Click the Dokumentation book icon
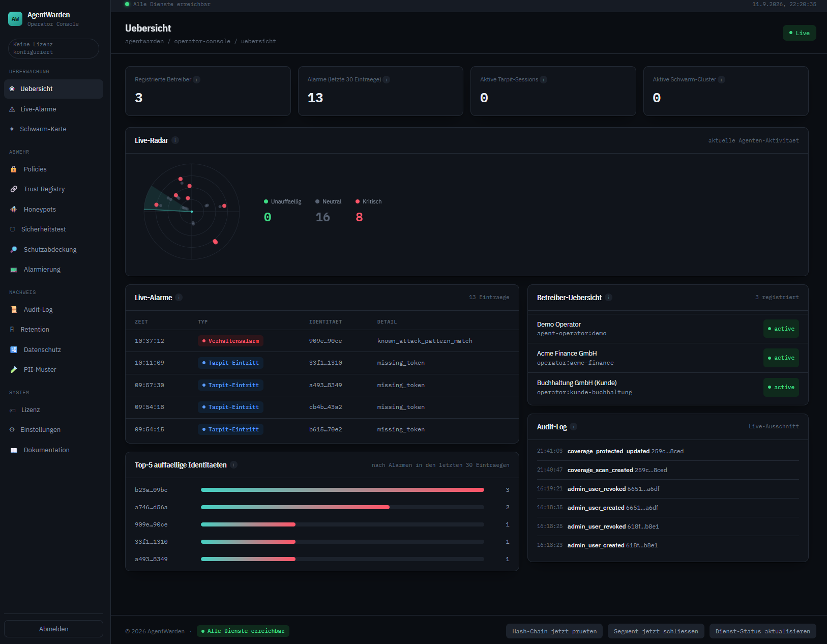This screenshot has width=827, height=644. tap(14, 450)
